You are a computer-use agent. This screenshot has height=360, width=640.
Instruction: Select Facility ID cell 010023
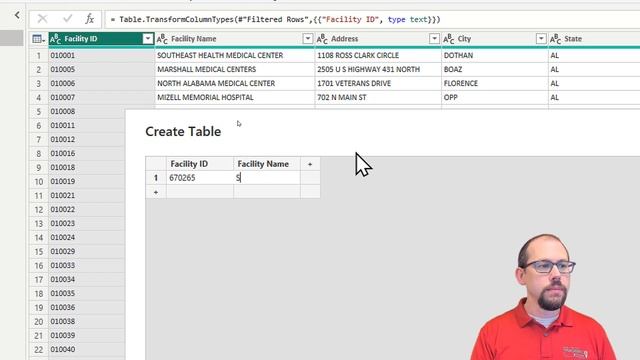(x=87, y=223)
